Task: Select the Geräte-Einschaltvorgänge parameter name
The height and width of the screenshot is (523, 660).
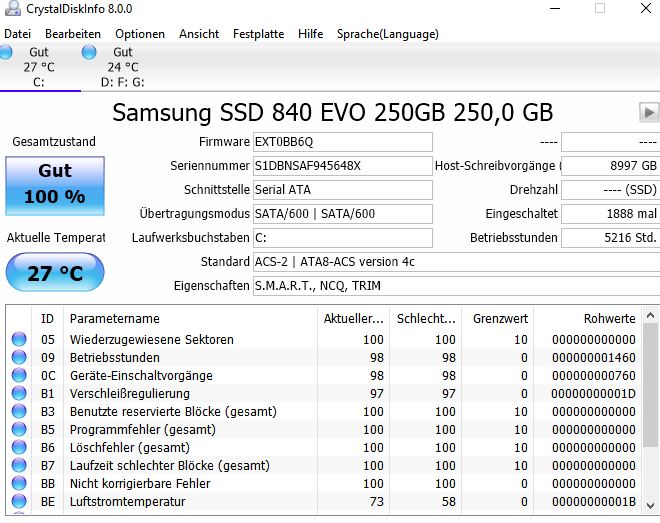Action: pyautogui.click(x=141, y=376)
